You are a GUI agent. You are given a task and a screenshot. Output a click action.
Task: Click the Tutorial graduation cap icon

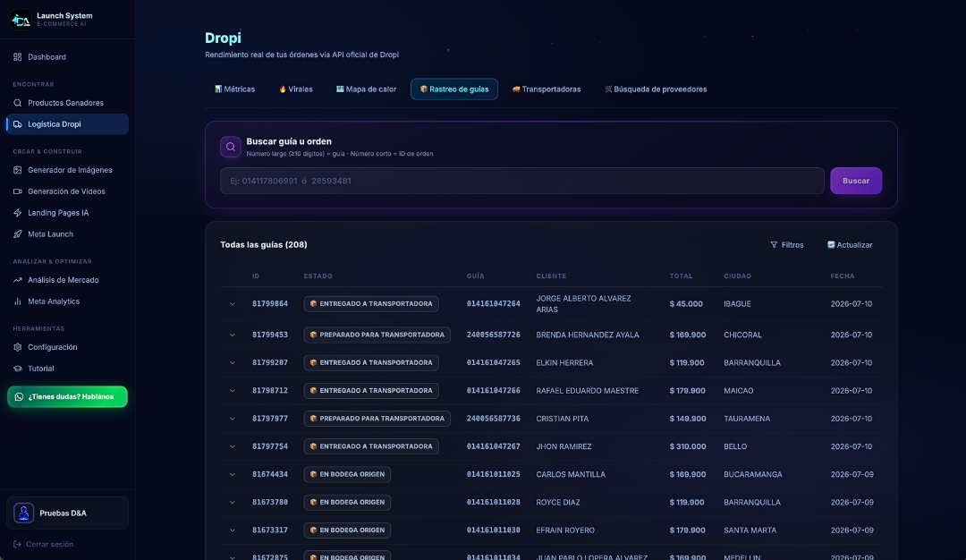tap(17, 369)
